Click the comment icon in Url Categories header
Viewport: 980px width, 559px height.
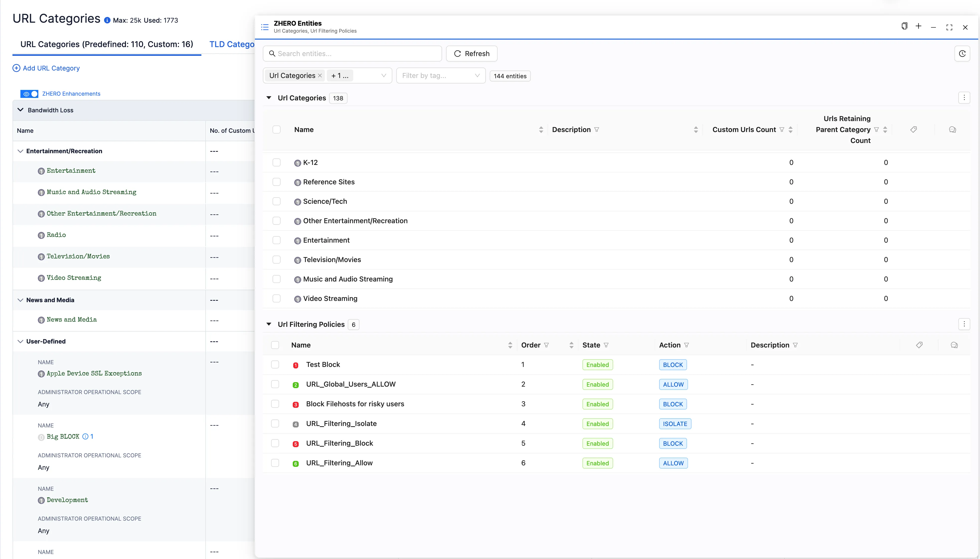pyautogui.click(x=952, y=129)
